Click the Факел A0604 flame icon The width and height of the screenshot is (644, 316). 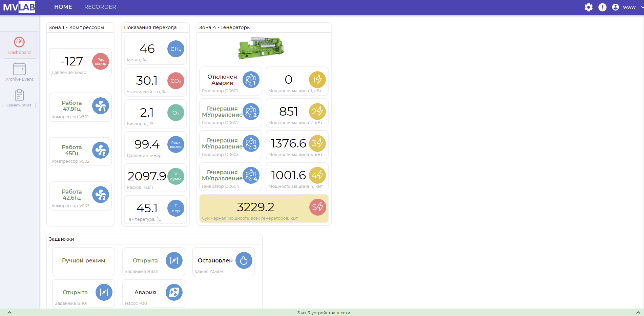[244, 260]
